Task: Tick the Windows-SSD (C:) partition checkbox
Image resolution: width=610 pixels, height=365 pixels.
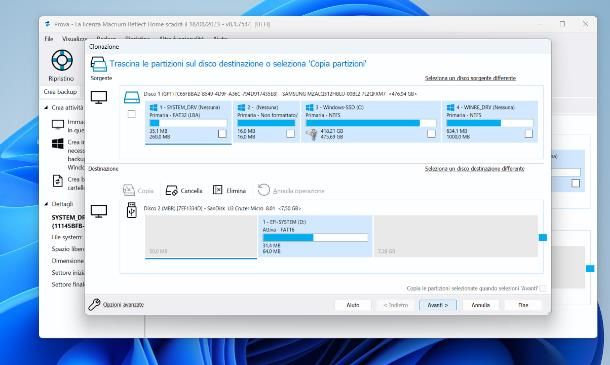Action: 431,133
